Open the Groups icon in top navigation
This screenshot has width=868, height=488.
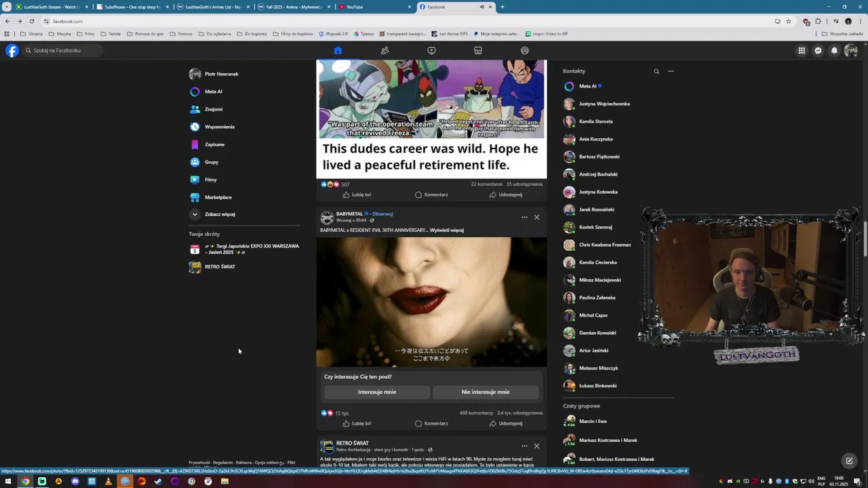point(525,50)
